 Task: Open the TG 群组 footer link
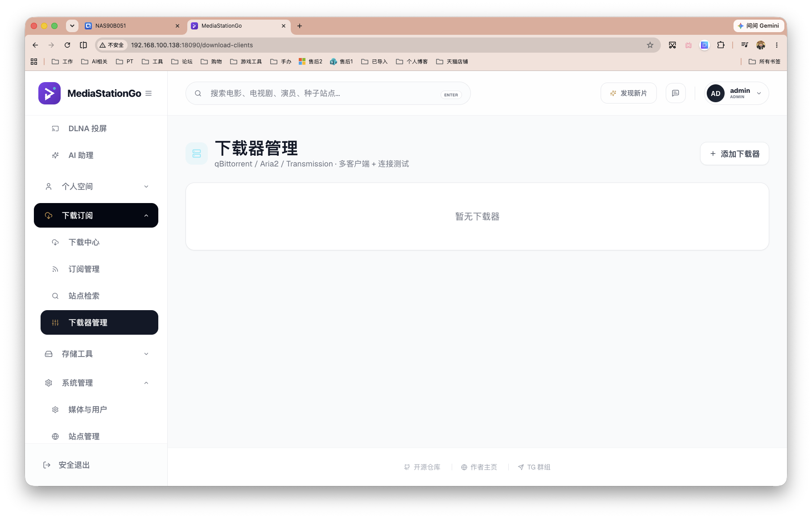point(534,467)
